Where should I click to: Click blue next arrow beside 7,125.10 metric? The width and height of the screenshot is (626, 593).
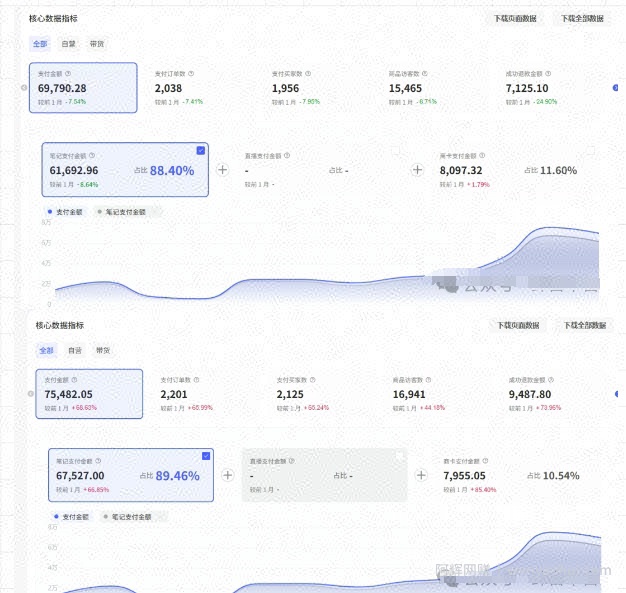(615, 87)
